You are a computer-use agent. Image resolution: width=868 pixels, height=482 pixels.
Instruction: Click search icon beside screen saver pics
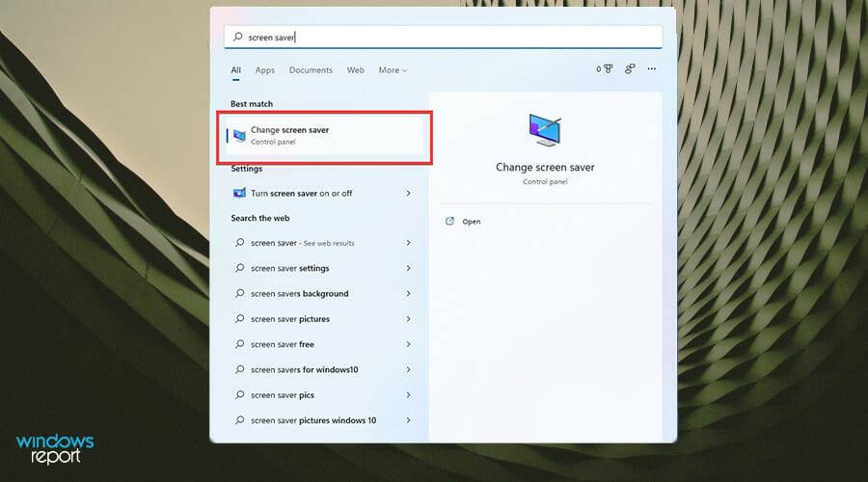[240, 395]
